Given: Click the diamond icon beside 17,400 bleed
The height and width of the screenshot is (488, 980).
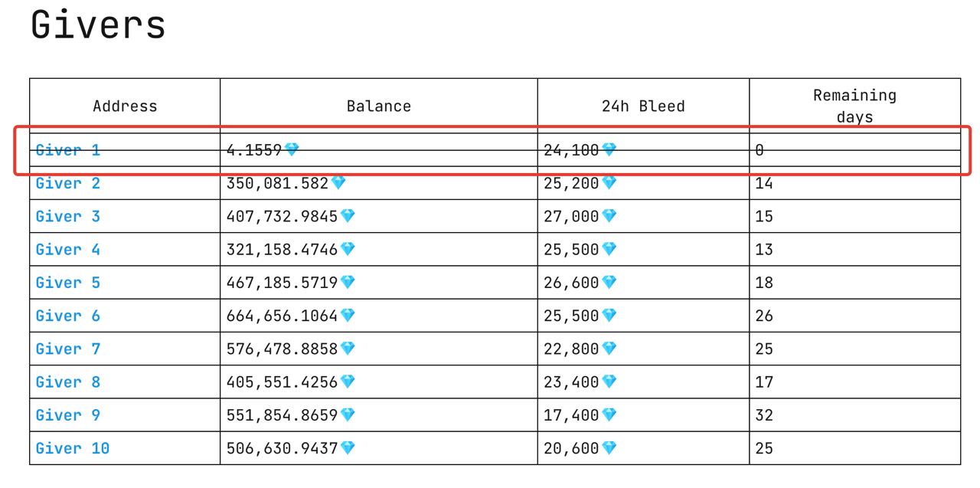Looking at the screenshot, I should pos(609,414).
